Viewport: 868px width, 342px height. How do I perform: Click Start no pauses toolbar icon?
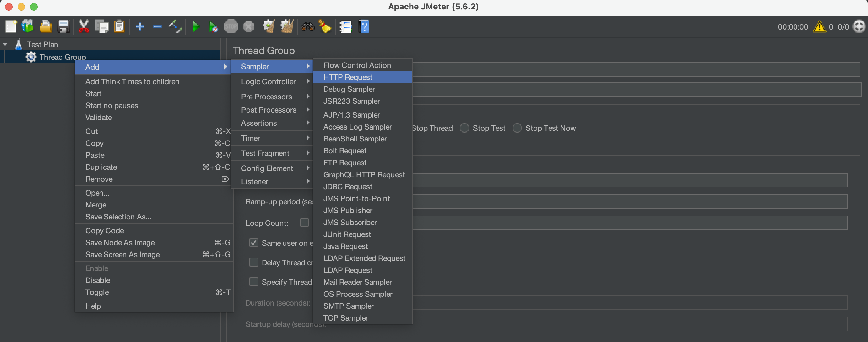click(213, 27)
